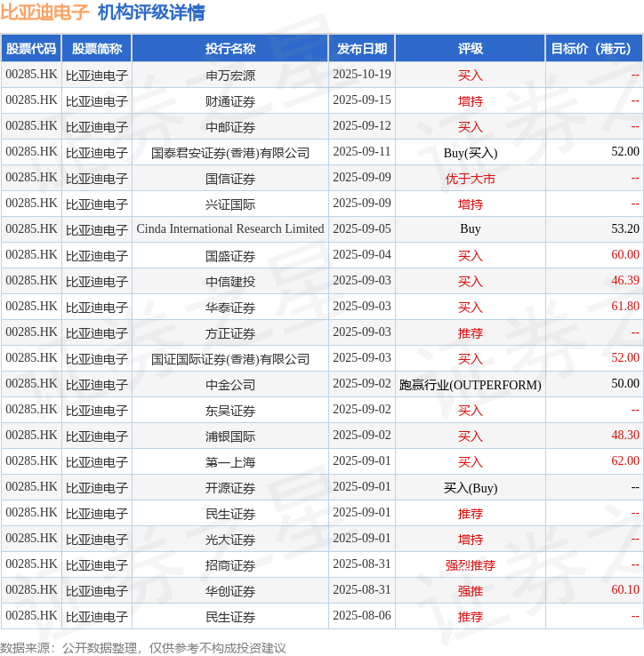Select the 华创证券 institution cell
The width and height of the screenshot is (644, 656).
[229, 591]
